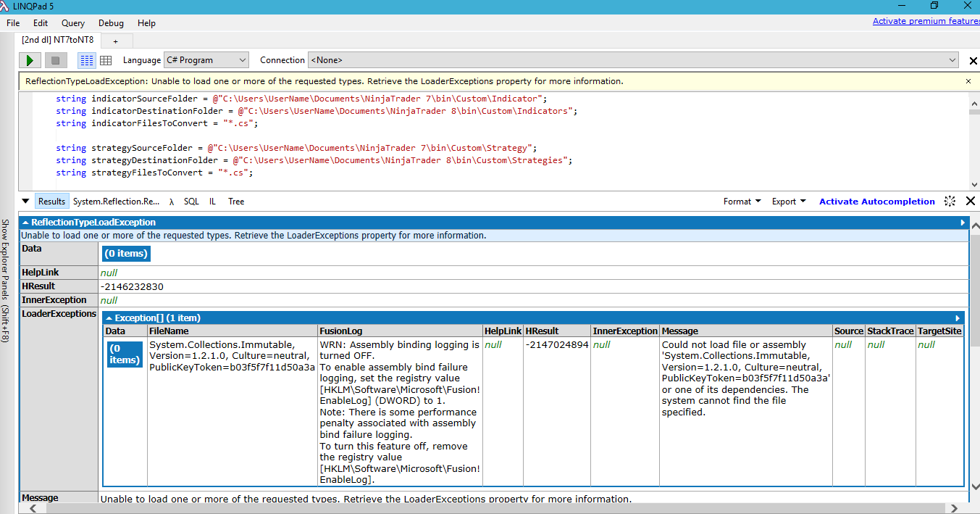The image size is (980, 514).
Task: Expand the Data (0 items) cell
Action: pyautogui.click(x=126, y=254)
